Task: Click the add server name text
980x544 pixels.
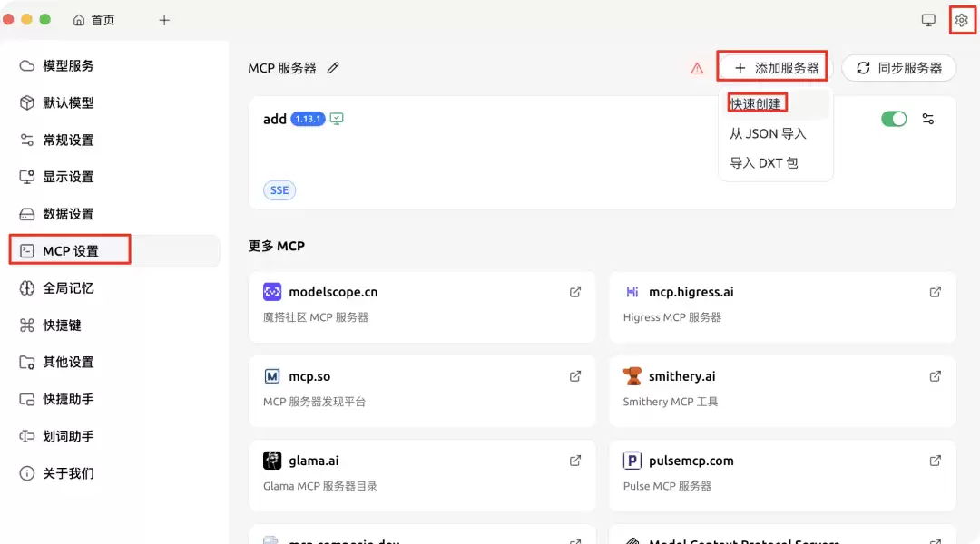Action: point(274,119)
